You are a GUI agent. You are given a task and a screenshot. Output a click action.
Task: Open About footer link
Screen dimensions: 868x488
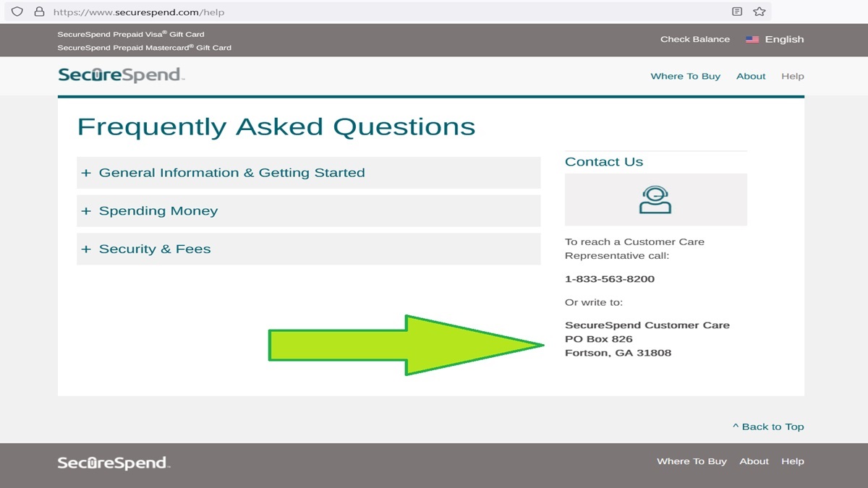[754, 461]
